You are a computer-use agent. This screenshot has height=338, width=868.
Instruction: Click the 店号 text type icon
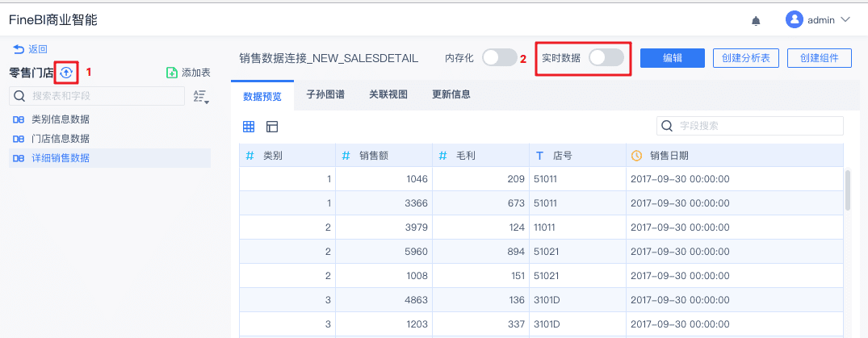[x=539, y=156]
